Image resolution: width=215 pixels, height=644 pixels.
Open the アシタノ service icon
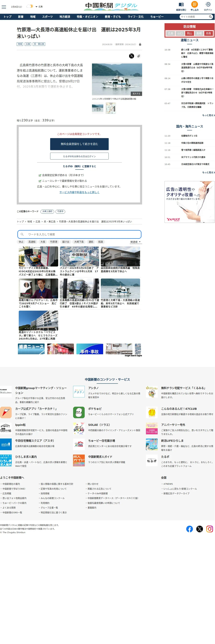pos(79,392)
